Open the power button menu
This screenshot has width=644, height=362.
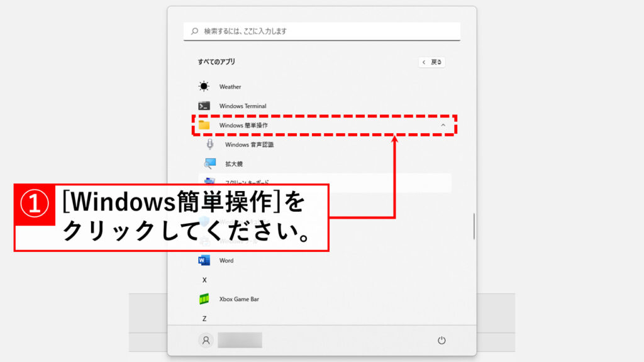(x=441, y=340)
